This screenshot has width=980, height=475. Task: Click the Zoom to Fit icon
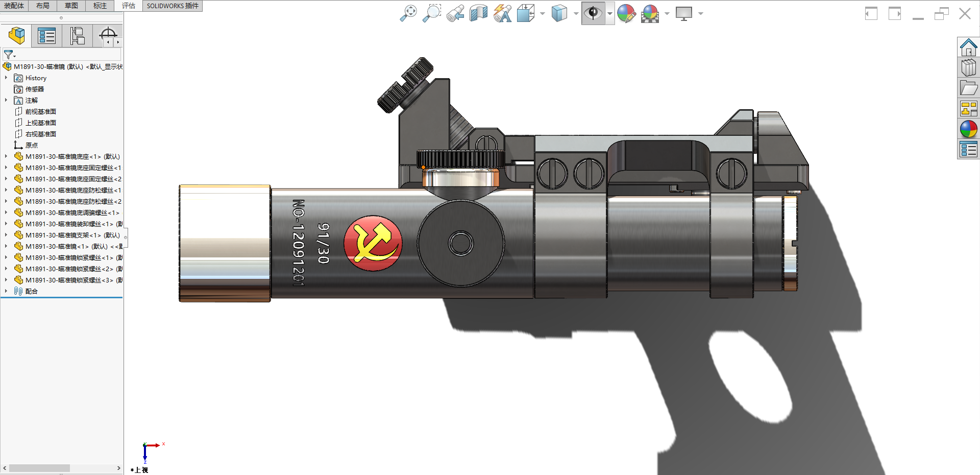pyautogui.click(x=408, y=13)
